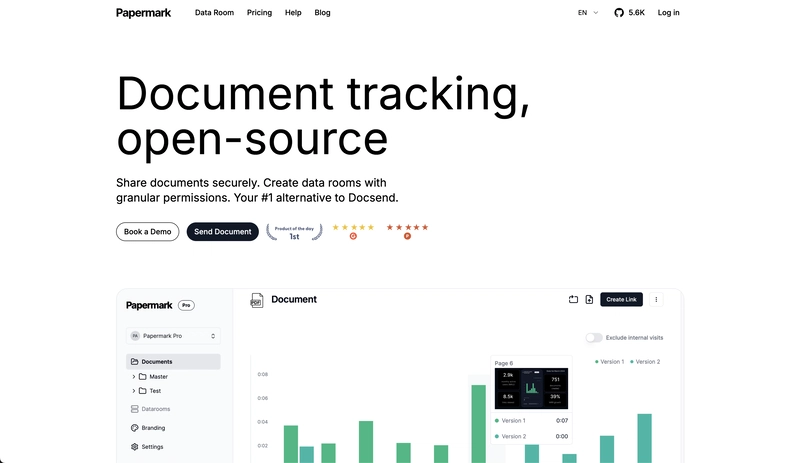Click the Version 1 chart legend
Viewport: 800px width, 463px height.
pos(610,362)
